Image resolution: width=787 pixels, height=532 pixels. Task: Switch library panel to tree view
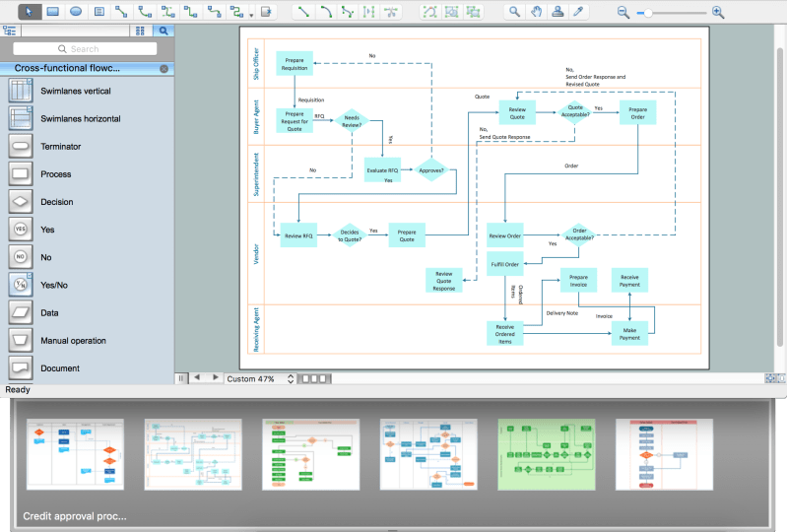[10, 32]
